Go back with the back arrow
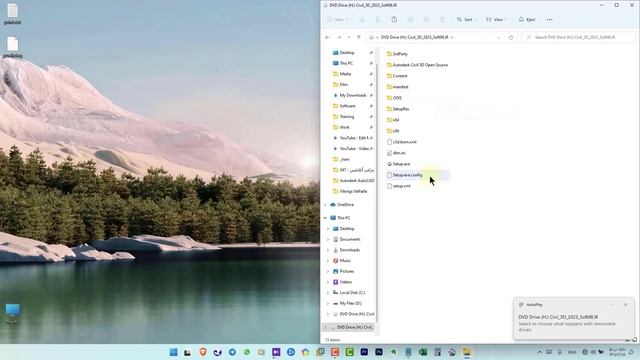This screenshot has height=360, width=640. point(328,37)
